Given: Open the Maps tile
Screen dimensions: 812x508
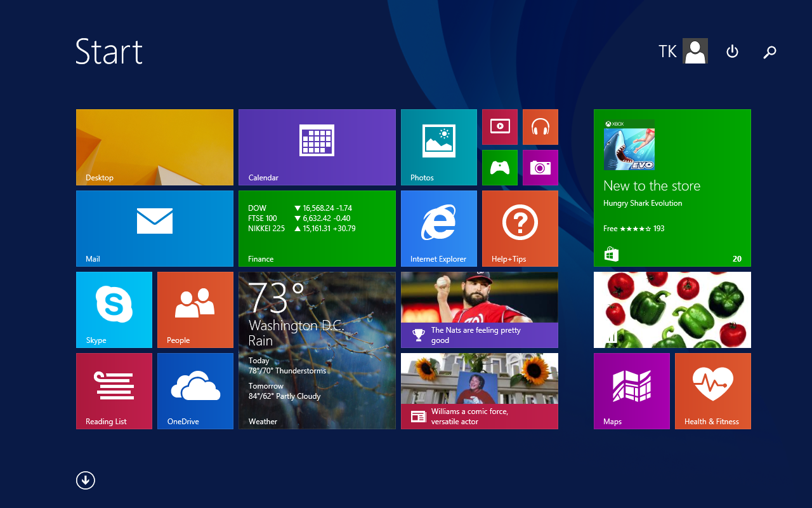Looking at the screenshot, I should pos(632,391).
